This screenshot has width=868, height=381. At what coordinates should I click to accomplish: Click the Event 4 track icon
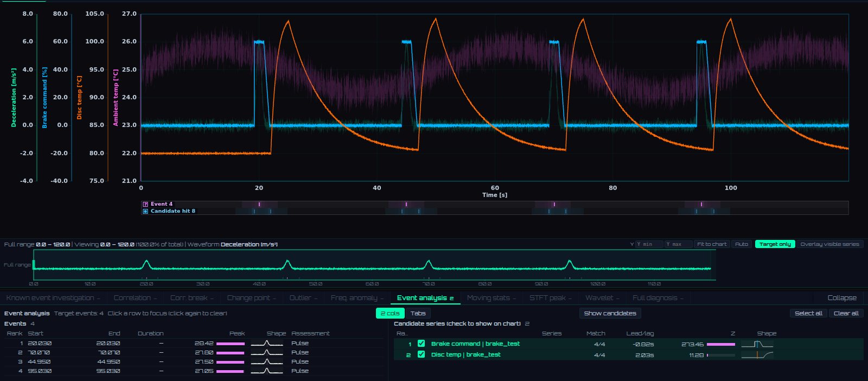coord(145,204)
